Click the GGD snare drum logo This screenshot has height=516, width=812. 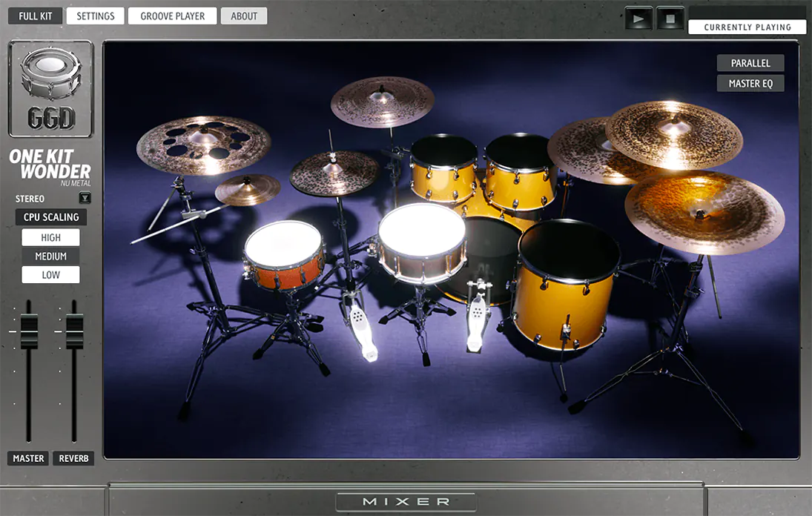(50, 89)
